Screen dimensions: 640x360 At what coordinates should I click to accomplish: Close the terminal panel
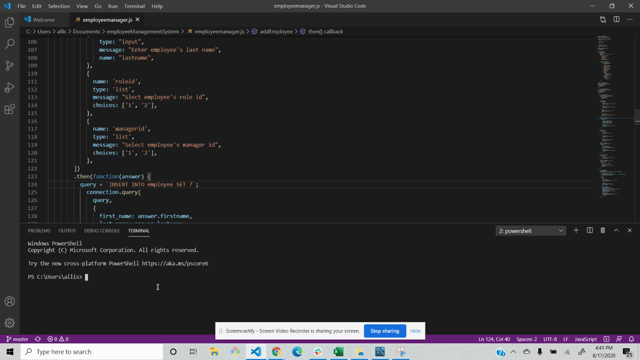coord(630,231)
